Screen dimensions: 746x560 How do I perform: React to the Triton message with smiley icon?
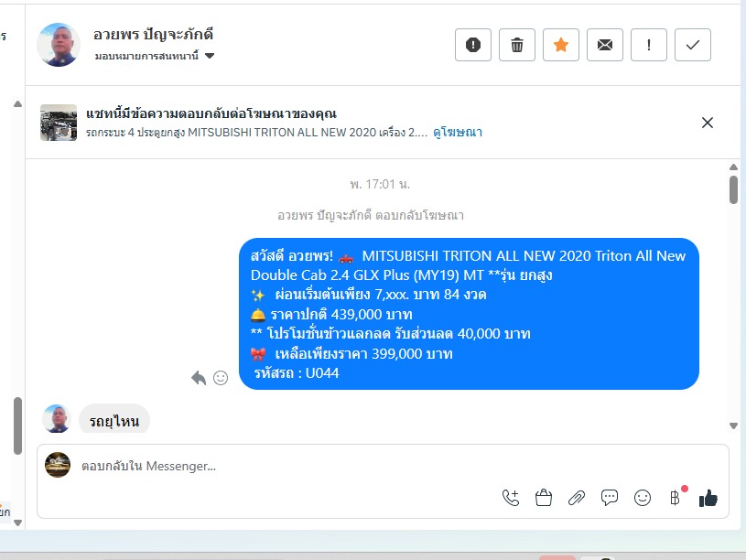click(x=221, y=378)
